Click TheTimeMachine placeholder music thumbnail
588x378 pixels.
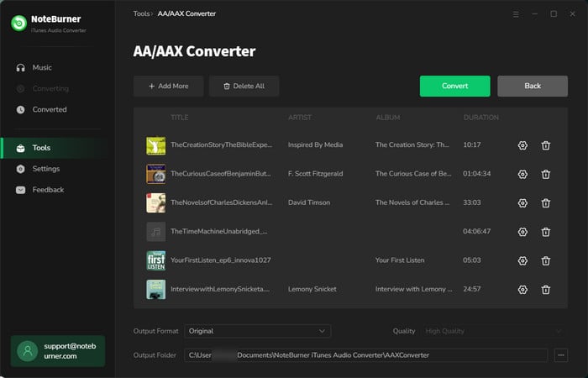156,232
